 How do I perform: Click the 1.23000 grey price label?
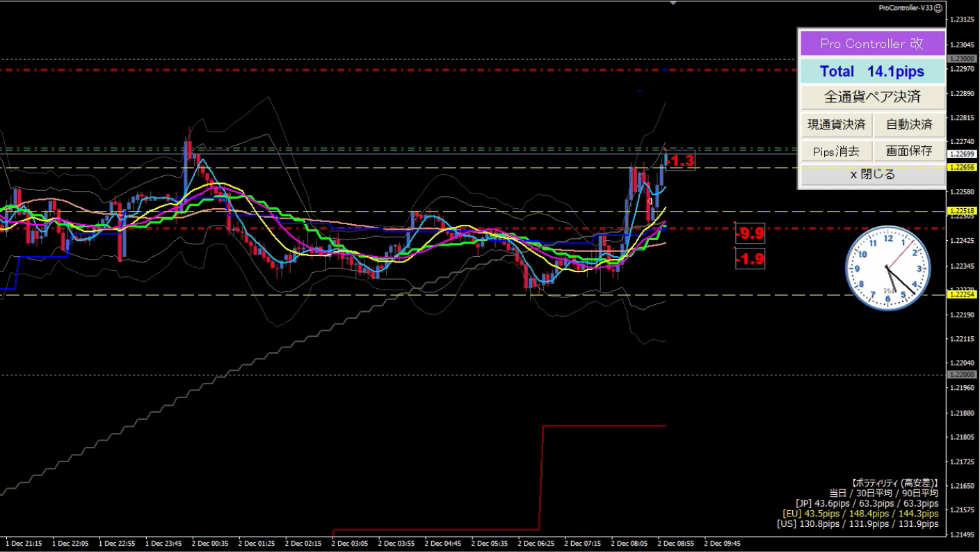tap(962, 59)
